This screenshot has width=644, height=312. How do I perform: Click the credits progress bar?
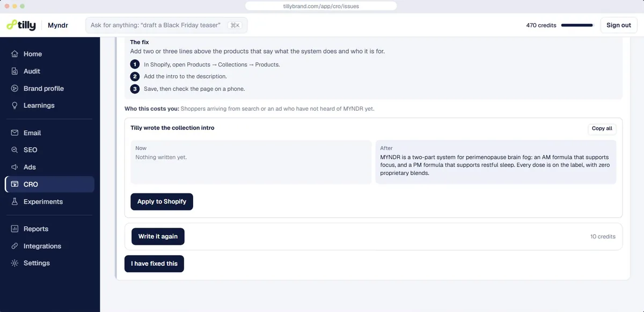click(577, 25)
